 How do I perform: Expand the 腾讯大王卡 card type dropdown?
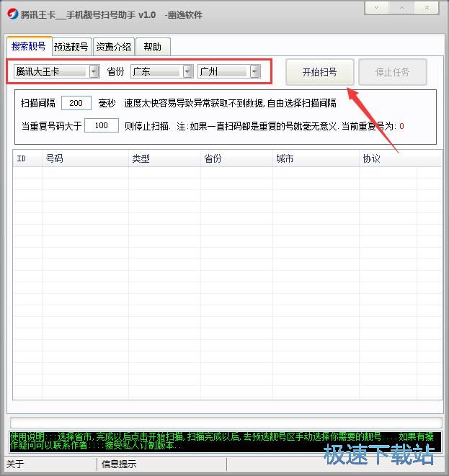click(94, 71)
